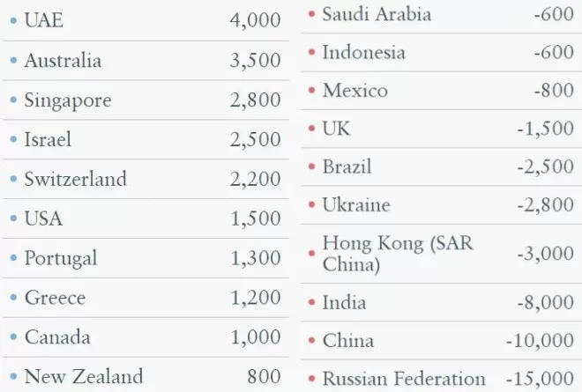Click the blue dot next to Portugal
Screen dimensions: 582x392
tap(14, 258)
